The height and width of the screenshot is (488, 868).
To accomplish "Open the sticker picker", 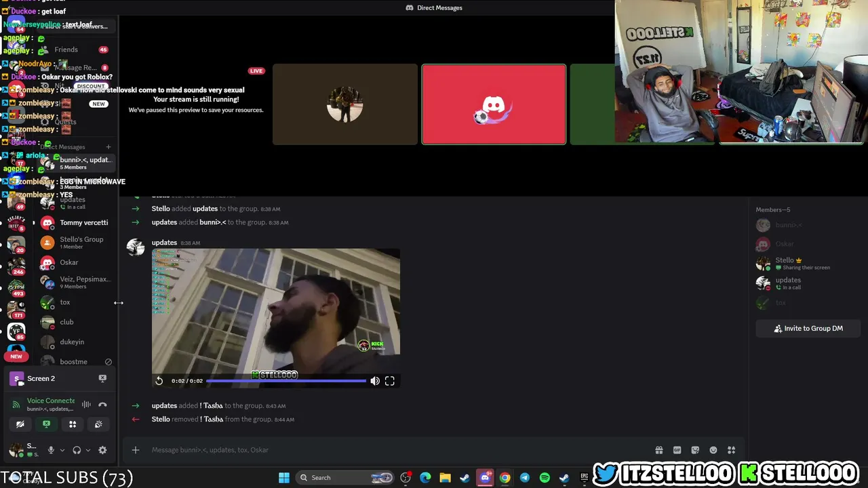I will pos(695,450).
